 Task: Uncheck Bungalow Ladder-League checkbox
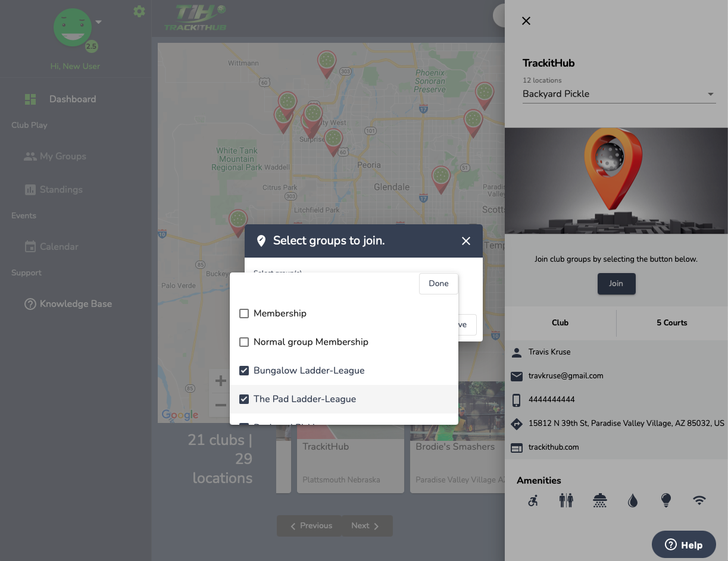244,371
